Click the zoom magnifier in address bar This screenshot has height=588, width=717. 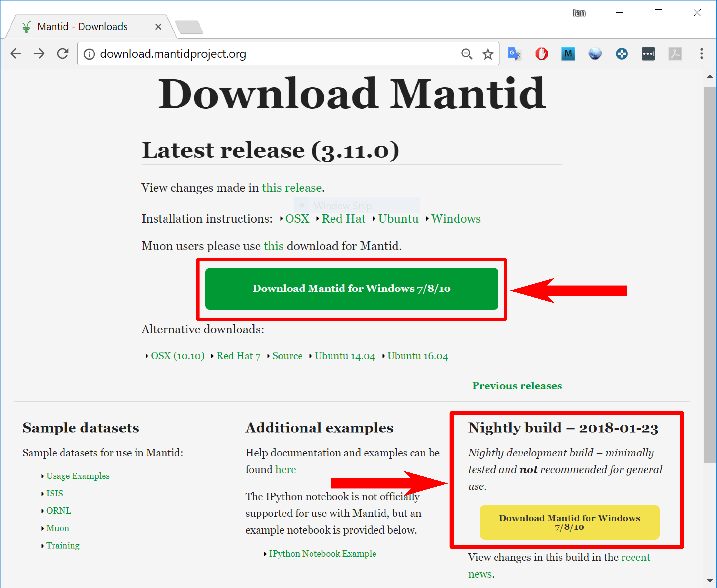[467, 54]
